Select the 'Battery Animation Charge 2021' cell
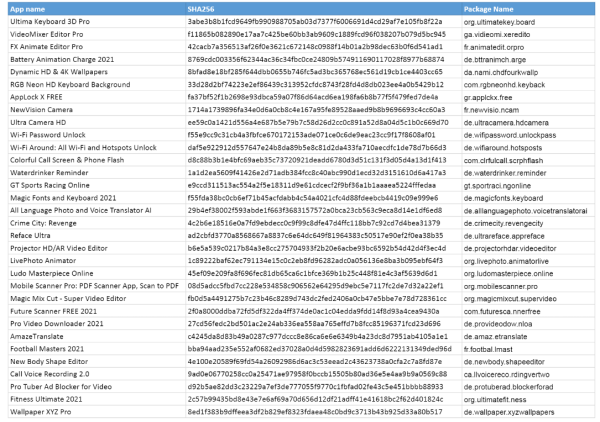The width and height of the screenshot is (600, 422). click(96, 59)
